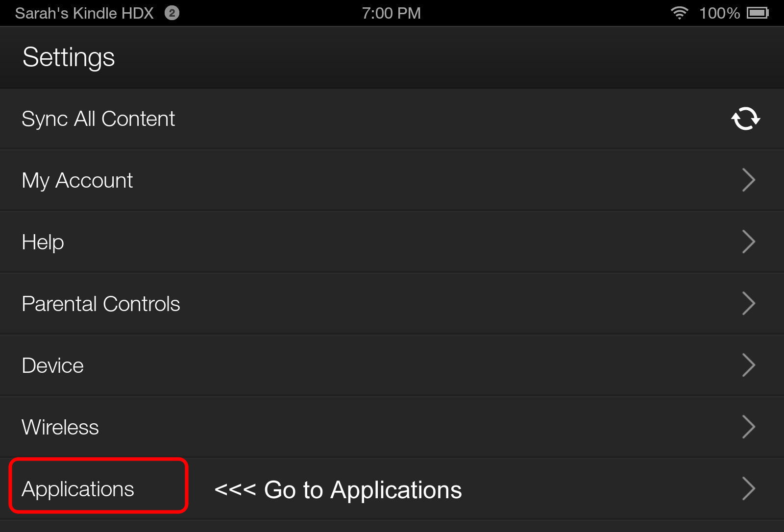Open the highlighted Applications item
The image size is (784, 532).
[98, 486]
